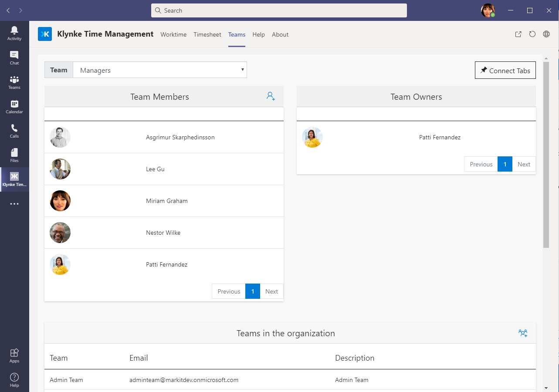Create a new team icon
Viewport: 559px width, 392px height.
[x=523, y=333]
